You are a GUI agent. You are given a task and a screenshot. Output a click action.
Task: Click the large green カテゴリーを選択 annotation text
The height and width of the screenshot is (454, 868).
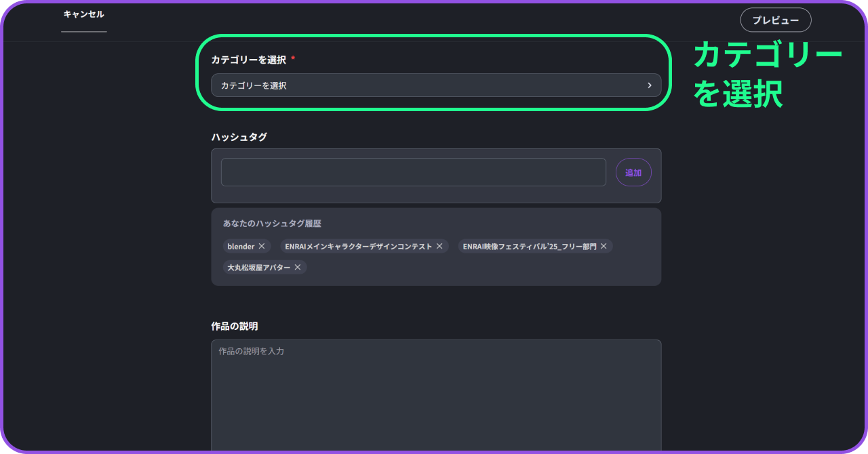[766, 75]
